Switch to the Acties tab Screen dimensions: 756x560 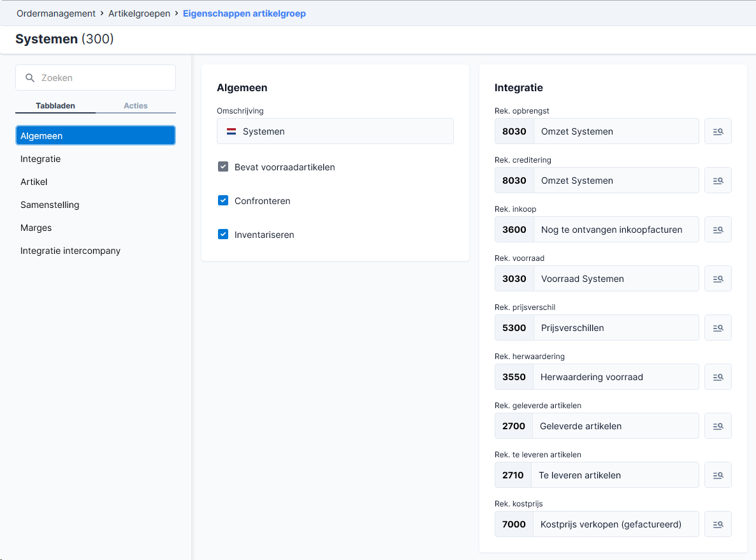(136, 106)
